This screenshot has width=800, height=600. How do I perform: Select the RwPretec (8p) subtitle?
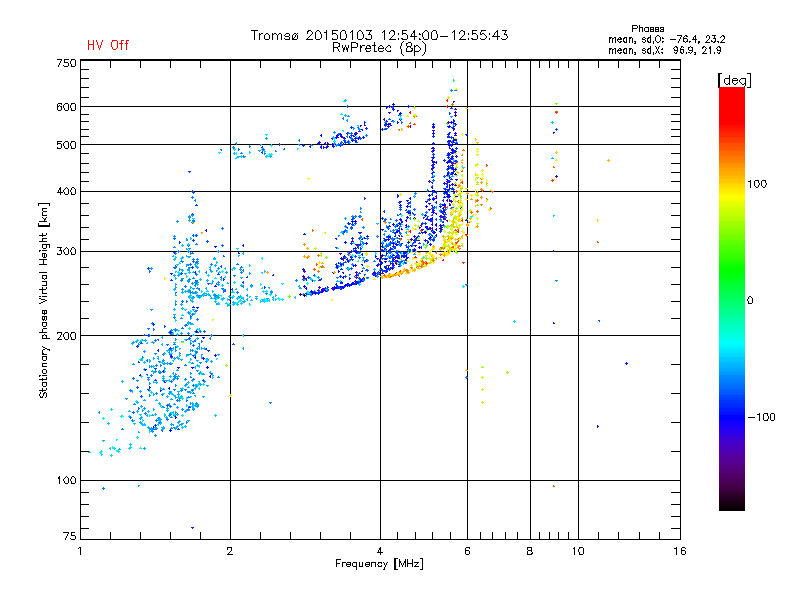tap(379, 47)
